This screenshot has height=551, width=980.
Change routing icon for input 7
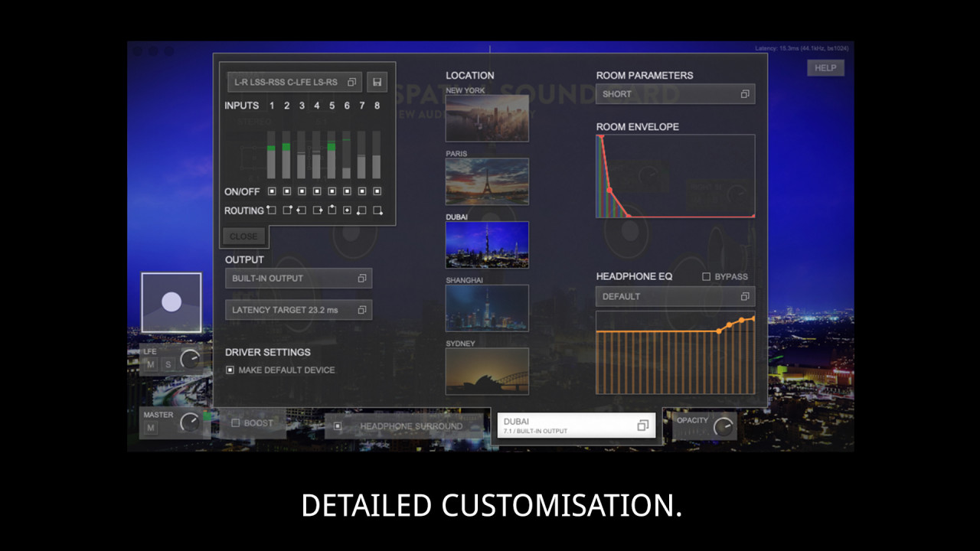[x=361, y=210]
